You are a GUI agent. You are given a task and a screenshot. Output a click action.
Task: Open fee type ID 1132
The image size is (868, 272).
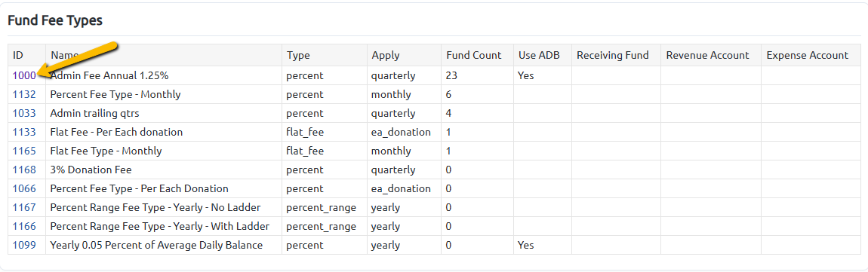pyautogui.click(x=24, y=94)
